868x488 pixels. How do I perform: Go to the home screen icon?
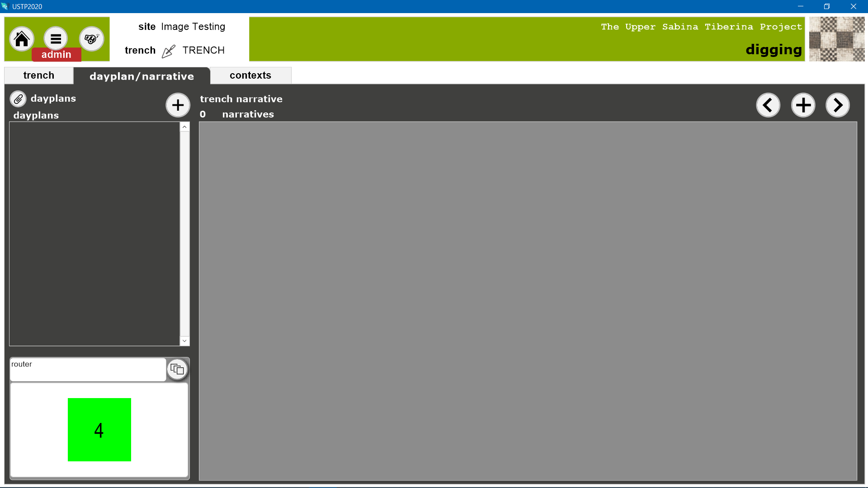point(21,39)
